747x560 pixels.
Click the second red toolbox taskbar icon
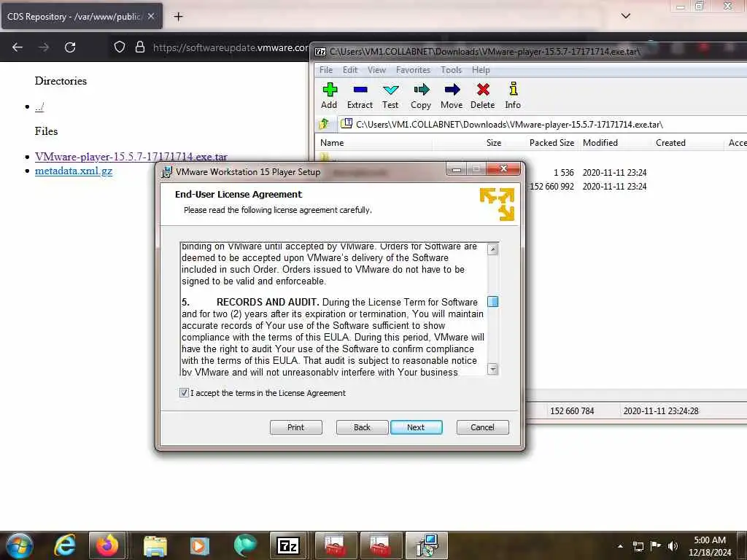point(381,545)
